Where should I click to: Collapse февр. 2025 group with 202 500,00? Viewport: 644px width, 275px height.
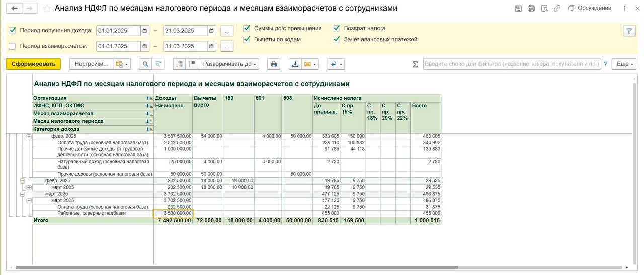[x=22, y=180]
